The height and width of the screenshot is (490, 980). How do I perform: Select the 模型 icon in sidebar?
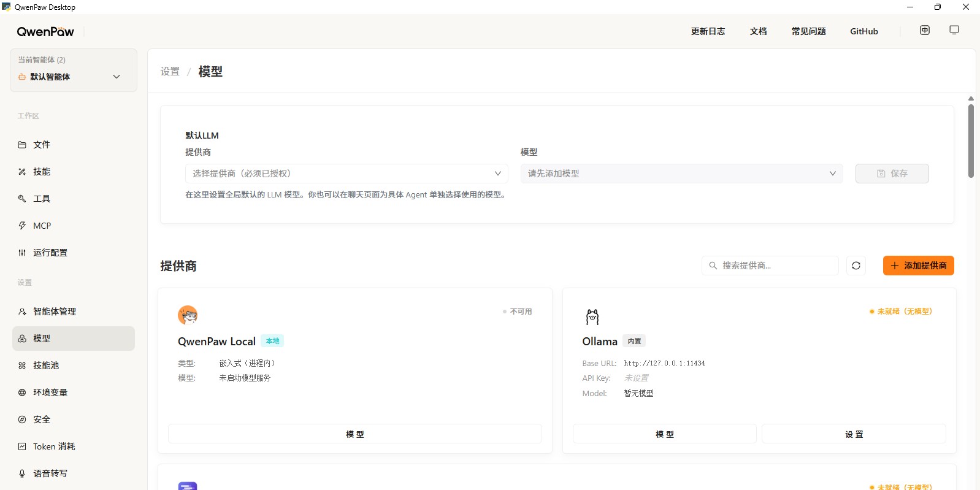point(22,339)
